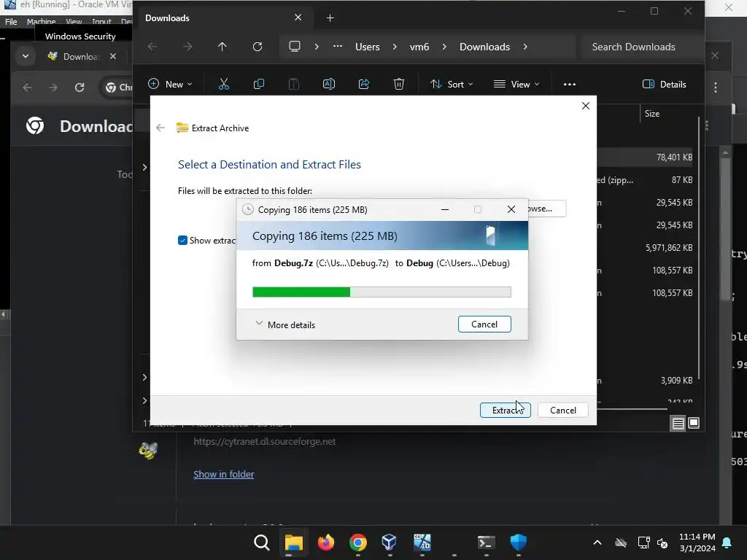Show hidden system tray icons chevron

coord(597,542)
